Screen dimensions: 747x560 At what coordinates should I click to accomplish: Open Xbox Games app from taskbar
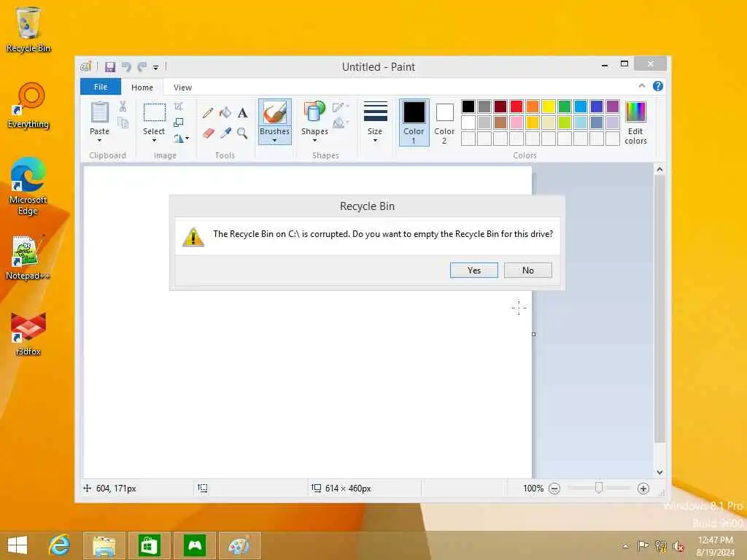[x=194, y=545]
